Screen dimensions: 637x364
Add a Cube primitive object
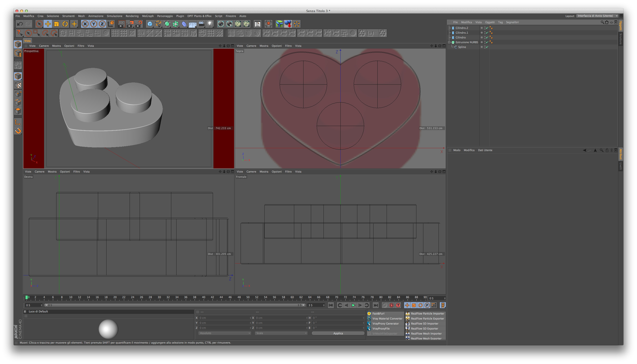click(150, 24)
